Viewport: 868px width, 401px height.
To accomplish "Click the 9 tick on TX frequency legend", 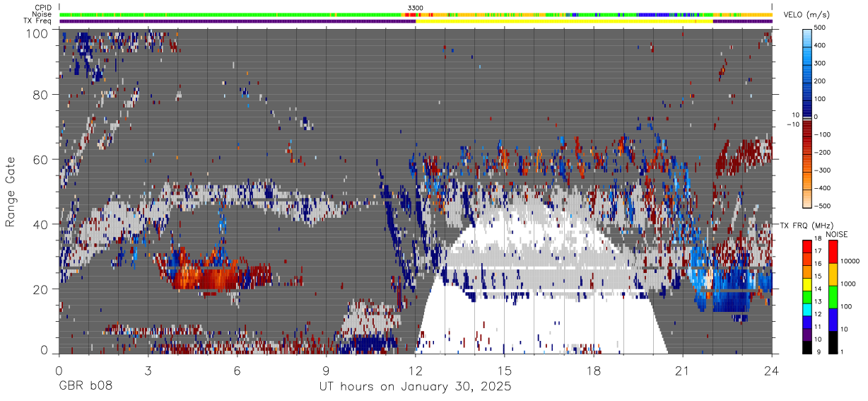I will pos(819,351).
